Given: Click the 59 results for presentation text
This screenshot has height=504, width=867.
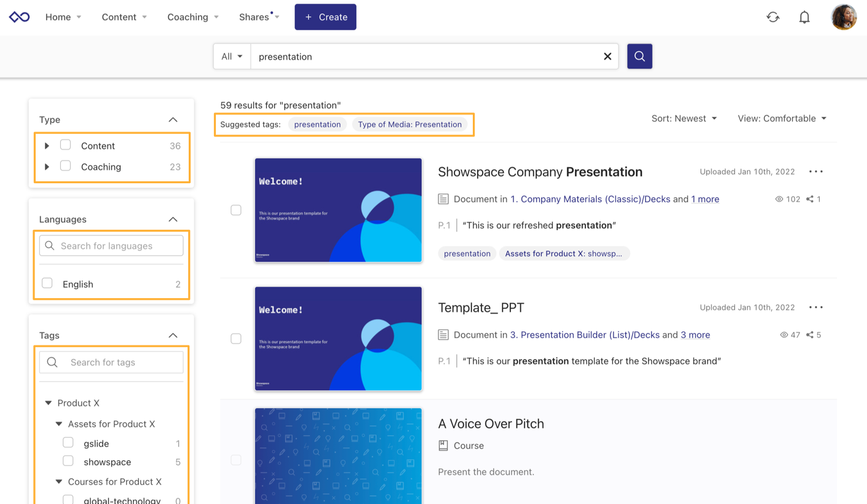Looking at the screenshot, I should [x=280, y=105].
